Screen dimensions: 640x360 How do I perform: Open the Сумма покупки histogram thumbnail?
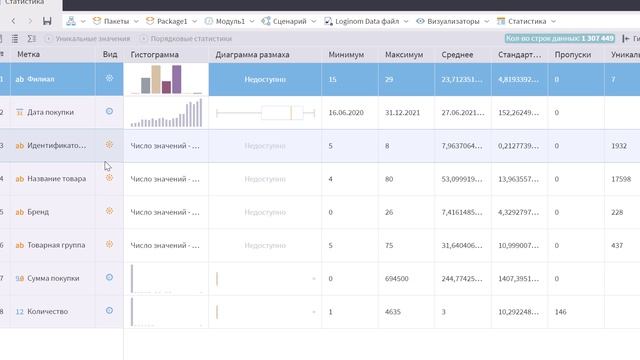166,279
